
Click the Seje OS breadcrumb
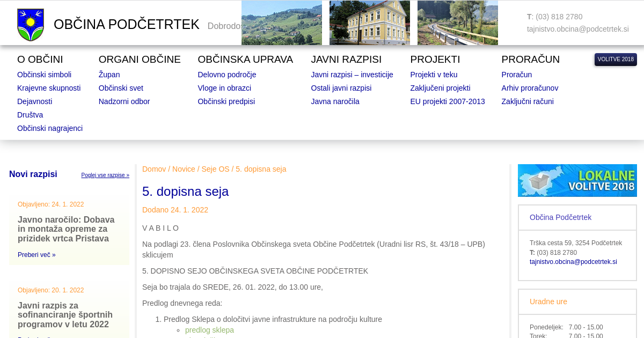point(215,169)
